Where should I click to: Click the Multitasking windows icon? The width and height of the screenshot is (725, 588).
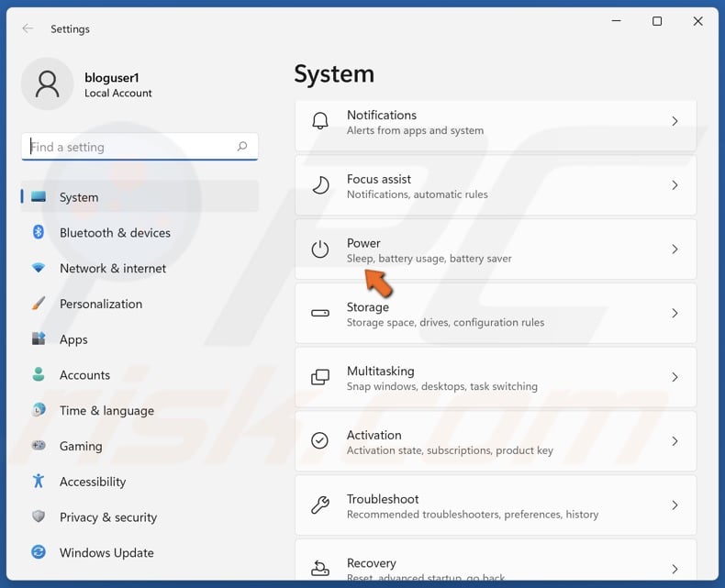pos(320,377)
